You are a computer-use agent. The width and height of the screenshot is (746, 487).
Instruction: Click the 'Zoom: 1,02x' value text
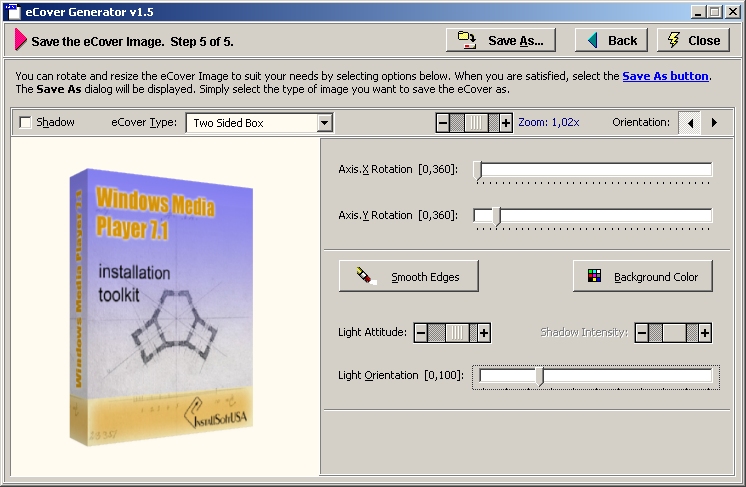[x=549, y=122]
